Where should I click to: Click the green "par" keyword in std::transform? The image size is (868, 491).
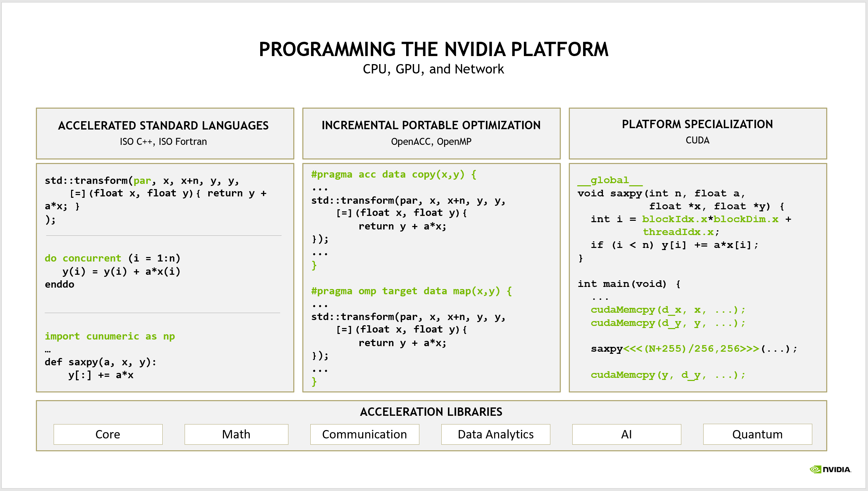pyautogui.click(x=142, y=181)
